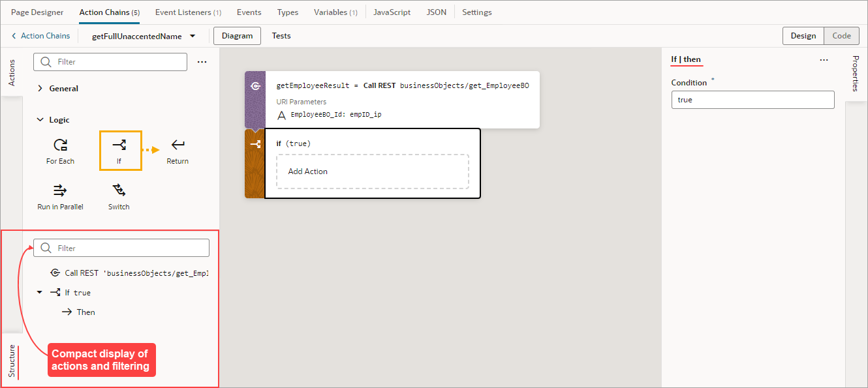Navigate back via Action Chains link
The height and width of the screenshot is (388, 868).
40,36
